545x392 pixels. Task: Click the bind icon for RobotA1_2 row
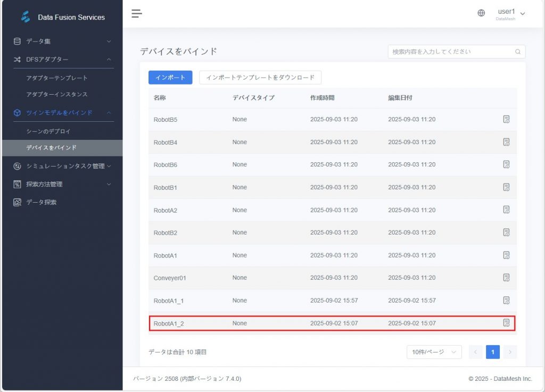point(506,323)
